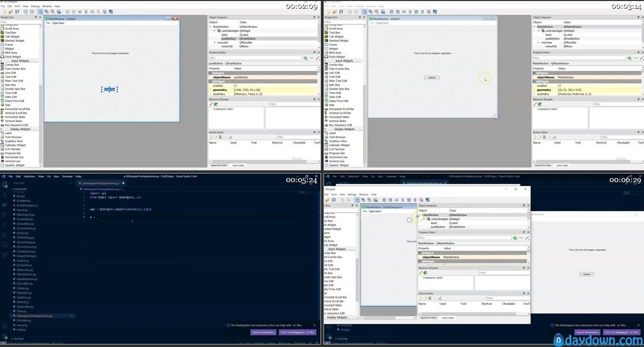The width and height of the screenshot is (644, 347).
Task: Select LCD Number widget in 02:09 frame Widget Box
Action: click(x=13, y=149)
